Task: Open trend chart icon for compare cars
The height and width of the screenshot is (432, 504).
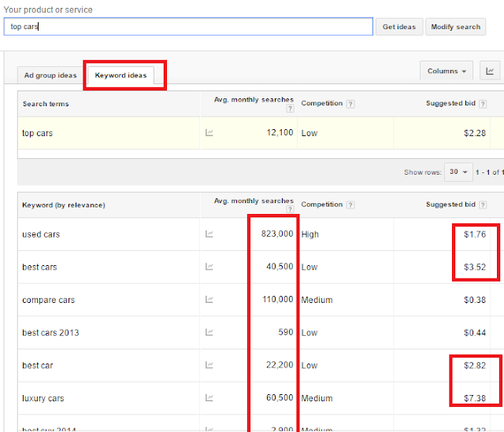Action: click(x=209, y=300)
